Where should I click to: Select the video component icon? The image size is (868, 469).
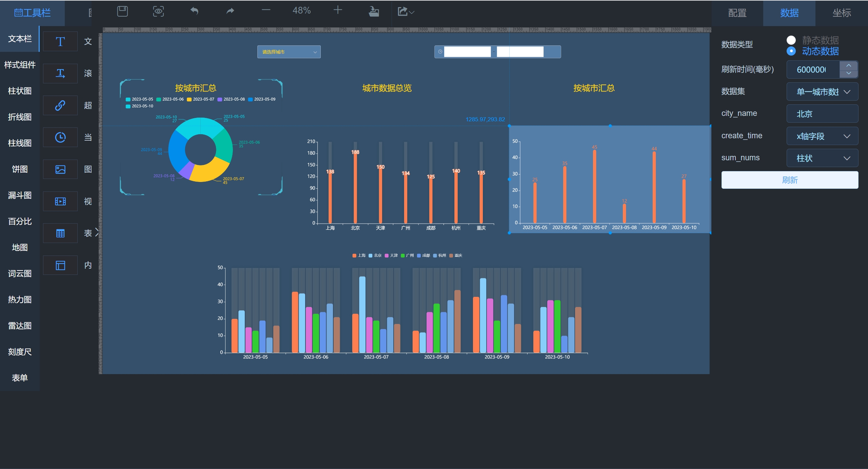point(60,202)
